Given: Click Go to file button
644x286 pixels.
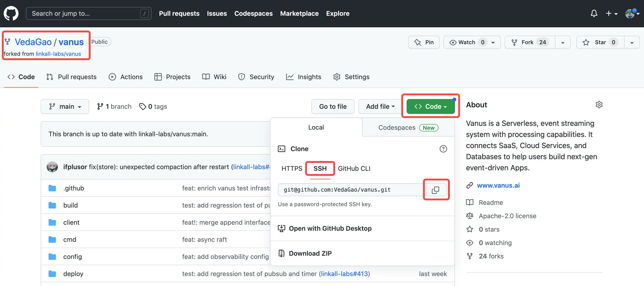Looking at the screenshot, I should (x=333, y=107).
